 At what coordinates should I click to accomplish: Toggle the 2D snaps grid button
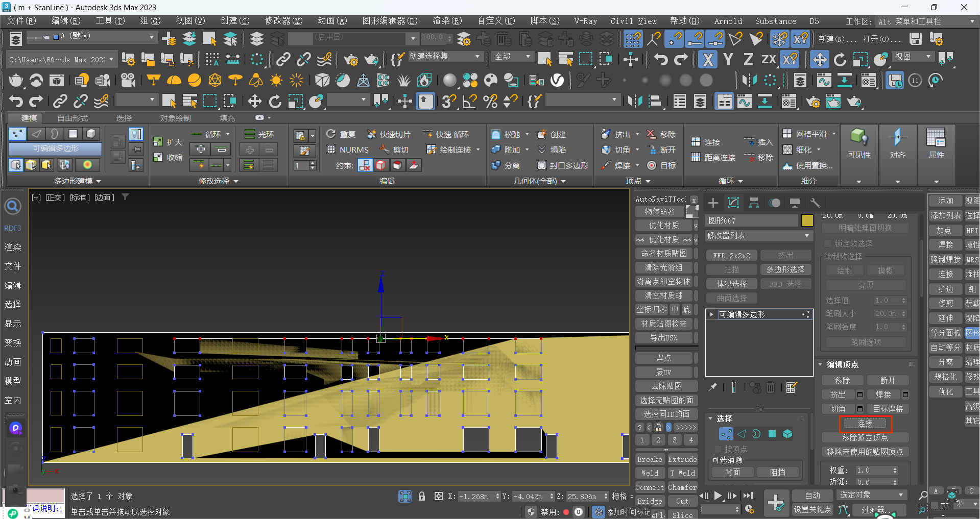tap(633, 39)
